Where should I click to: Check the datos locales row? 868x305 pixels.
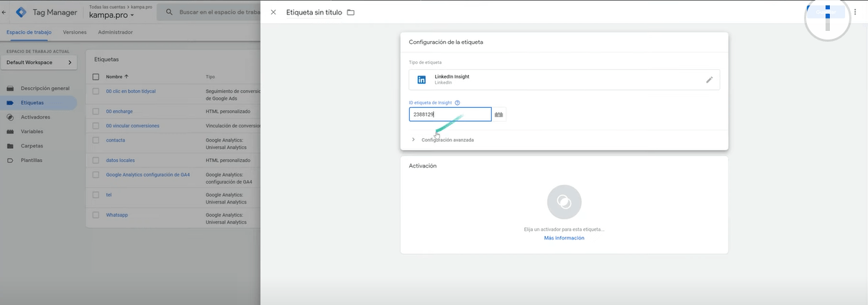pyautogui.click(x=96, y=160)
